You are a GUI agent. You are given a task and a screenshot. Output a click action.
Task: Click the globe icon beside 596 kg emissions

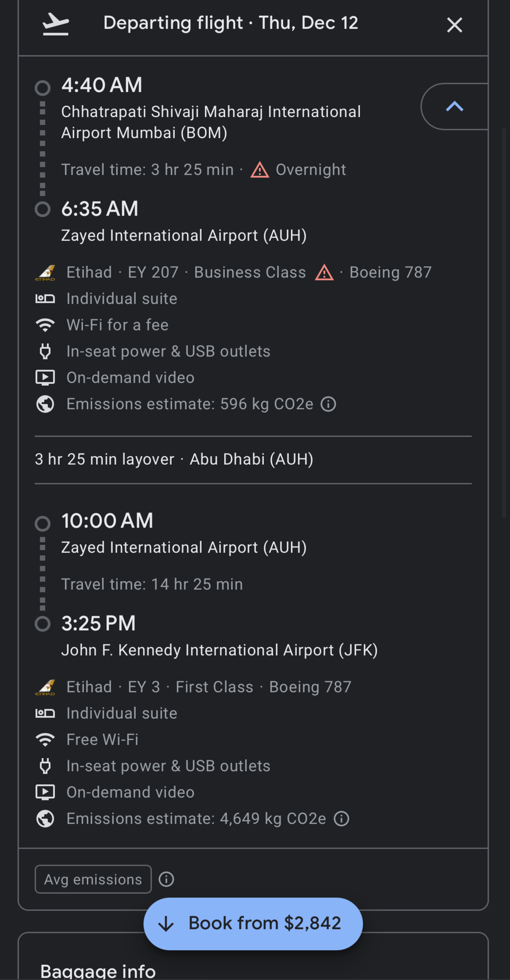[45, 404]
